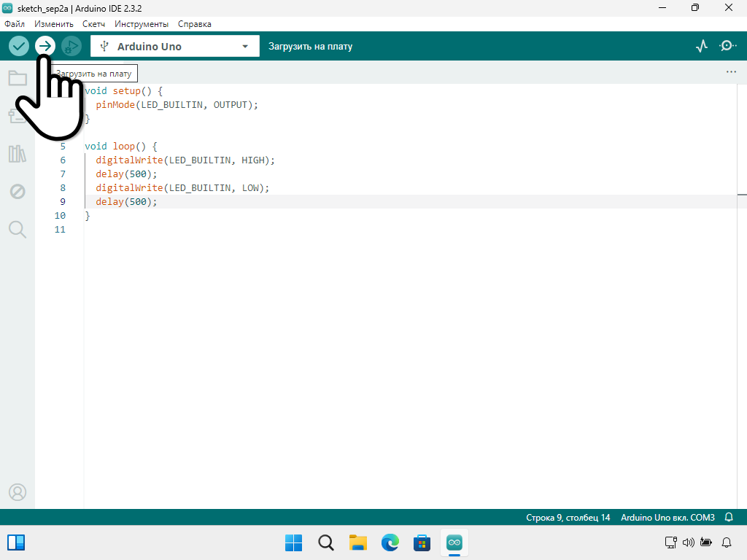The height and width of the screenshot is (560, 747).
Task: Open the Справка menu
Action: pyautogui.click(x=194, y=24)
